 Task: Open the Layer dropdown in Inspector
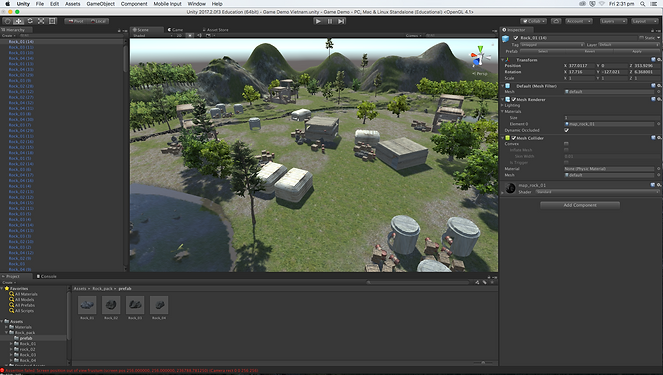[x=629, y=44]
